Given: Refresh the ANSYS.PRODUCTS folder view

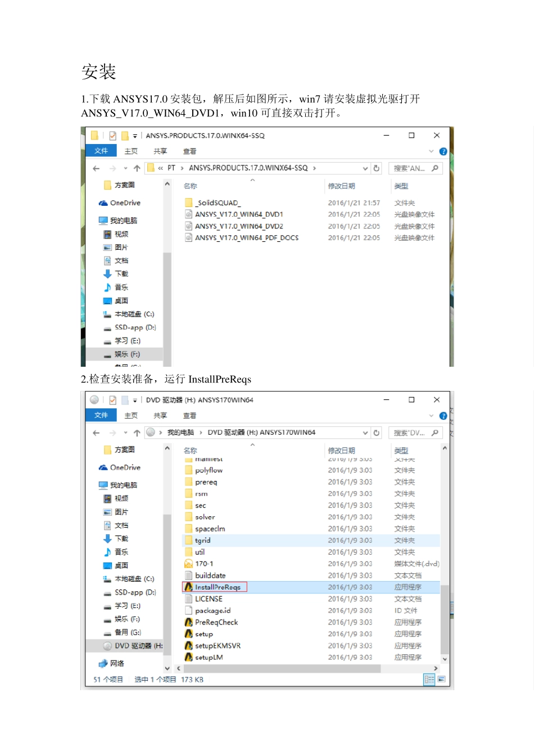Looking at the screenshot, I should (377, 168).
